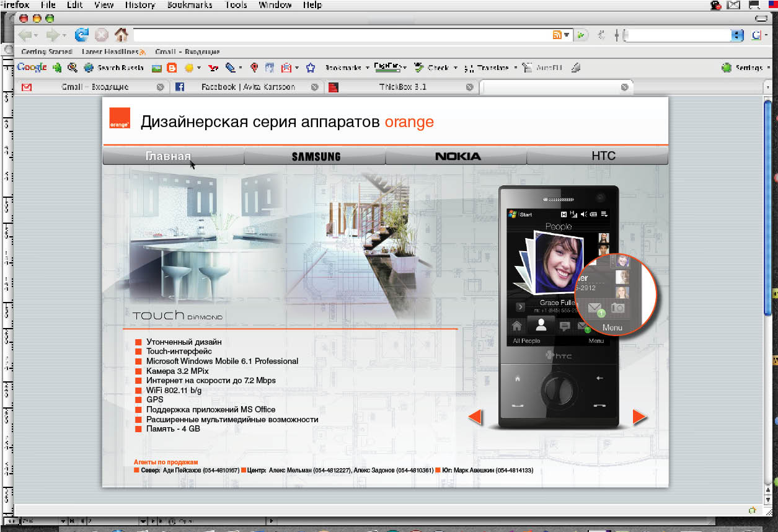778x532 pixels.
Task: Click the RSS feed icon in address bar
Action: pos(557,35)
